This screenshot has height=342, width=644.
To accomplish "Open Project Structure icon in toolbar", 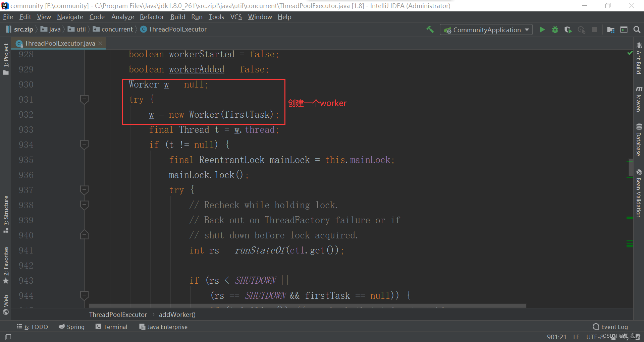I will click(x=610, y=30).
